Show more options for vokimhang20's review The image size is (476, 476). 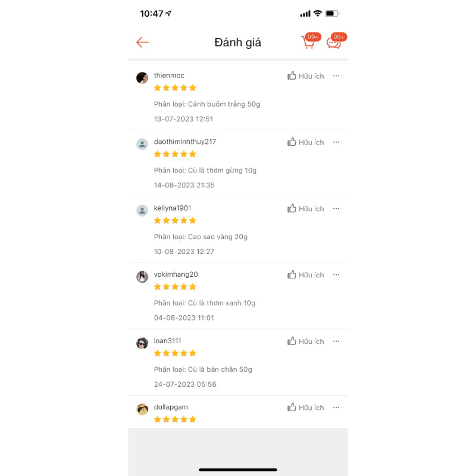click(336, 275)
